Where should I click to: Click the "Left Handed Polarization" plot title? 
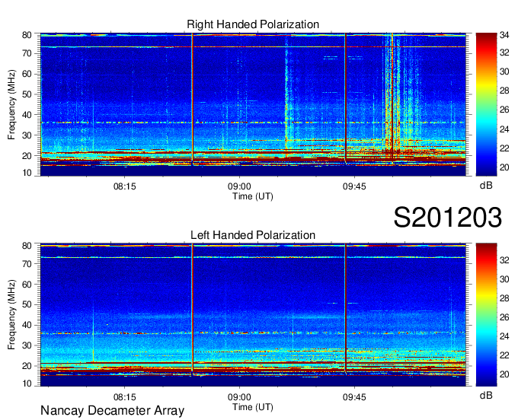coord(253,235)
